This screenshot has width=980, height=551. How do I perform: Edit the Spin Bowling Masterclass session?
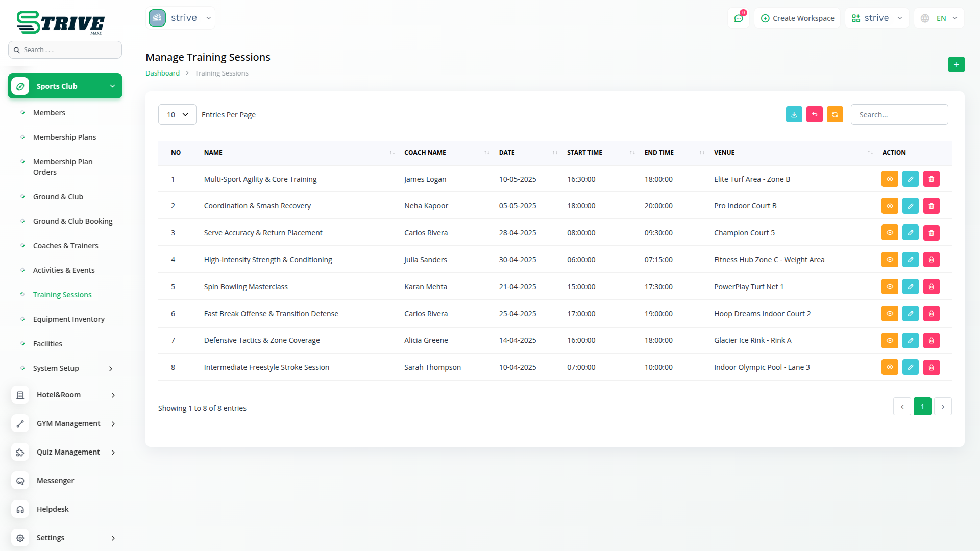[x=910, y=287]
